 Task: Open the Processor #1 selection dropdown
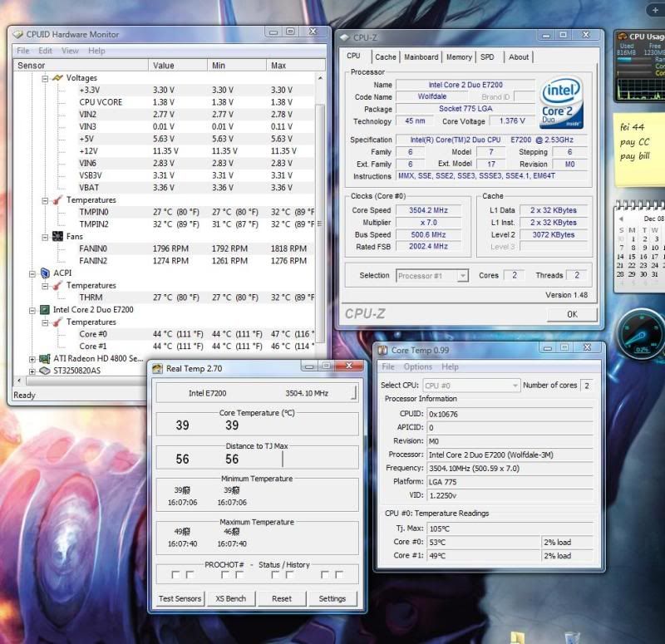point(431,276)
